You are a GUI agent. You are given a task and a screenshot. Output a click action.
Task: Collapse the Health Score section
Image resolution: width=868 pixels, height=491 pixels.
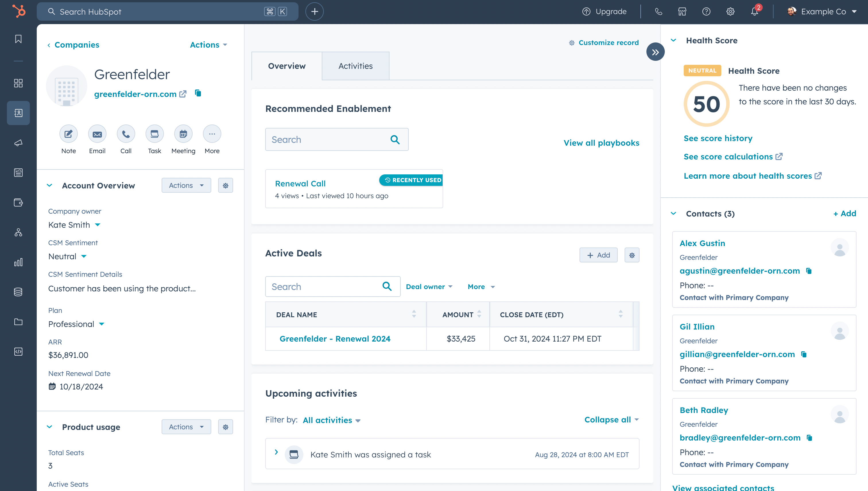click(x=674, y=40)
